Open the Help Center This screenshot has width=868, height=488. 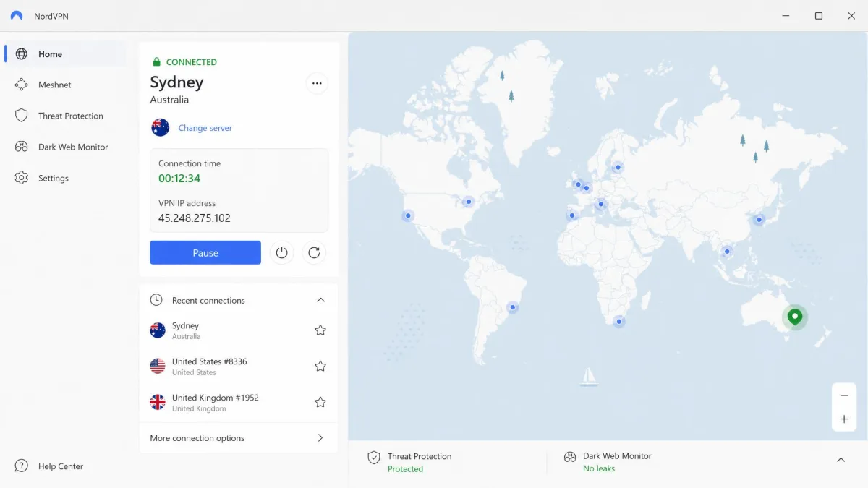(x=50, y=466)
